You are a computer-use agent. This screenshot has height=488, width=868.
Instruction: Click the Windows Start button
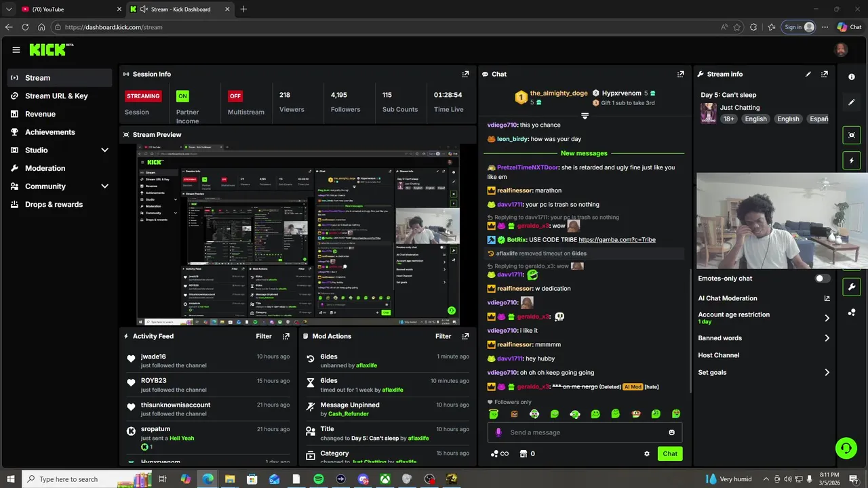[10, 479]
